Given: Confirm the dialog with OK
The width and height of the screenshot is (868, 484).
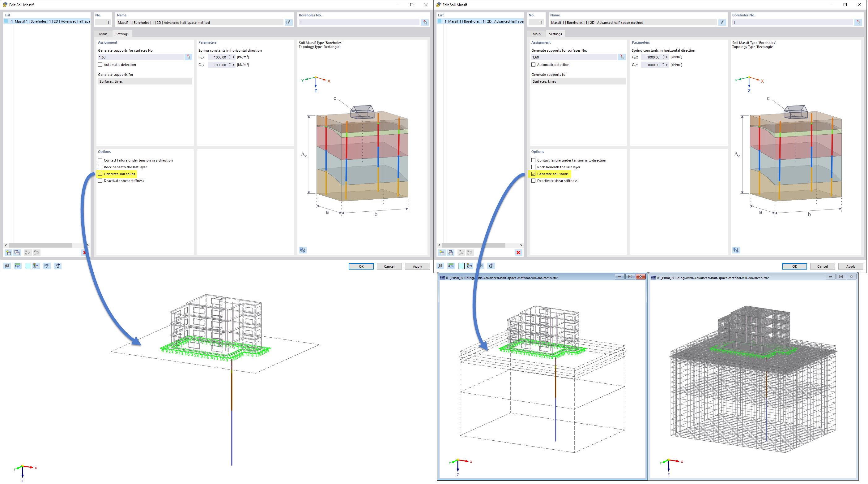Looking at the screenshot, I should 361,266.
